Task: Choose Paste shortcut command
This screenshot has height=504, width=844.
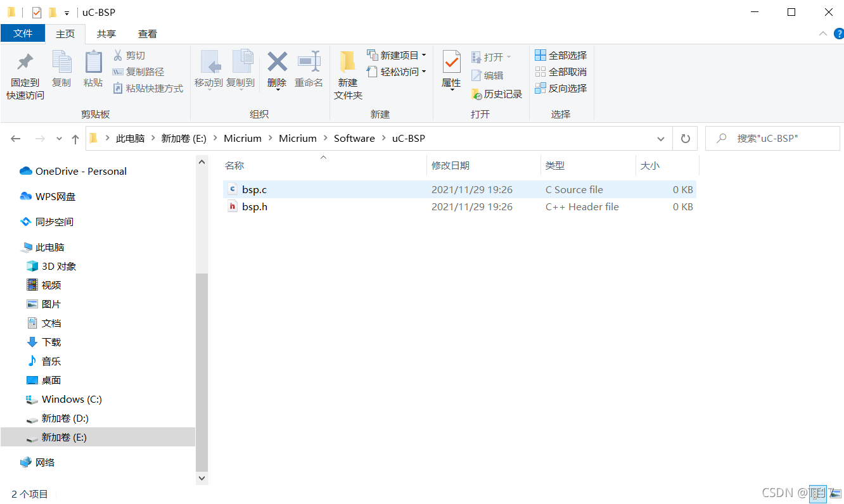Action: (x=148, y=89)
